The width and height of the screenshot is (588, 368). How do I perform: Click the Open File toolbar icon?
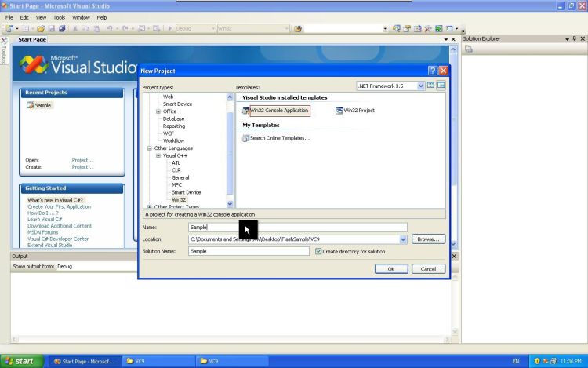(x=41, y=28)
